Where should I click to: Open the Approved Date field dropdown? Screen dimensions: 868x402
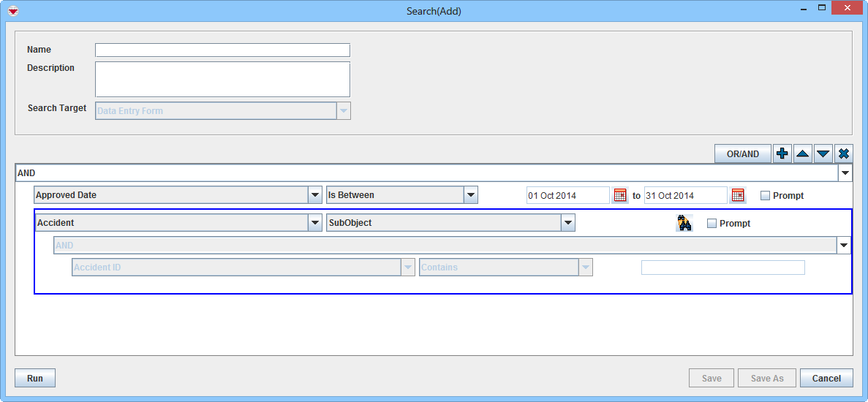(x=315, y=195)
